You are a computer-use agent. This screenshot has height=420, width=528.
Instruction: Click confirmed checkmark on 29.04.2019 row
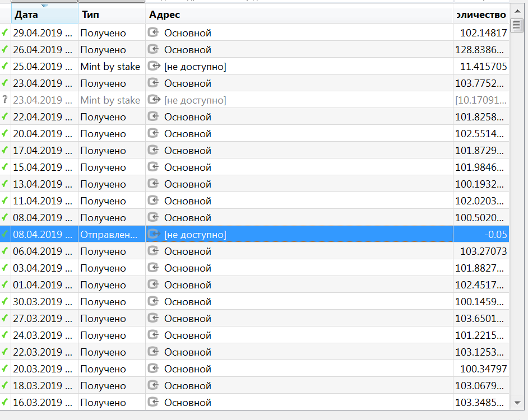pos(4,32)
